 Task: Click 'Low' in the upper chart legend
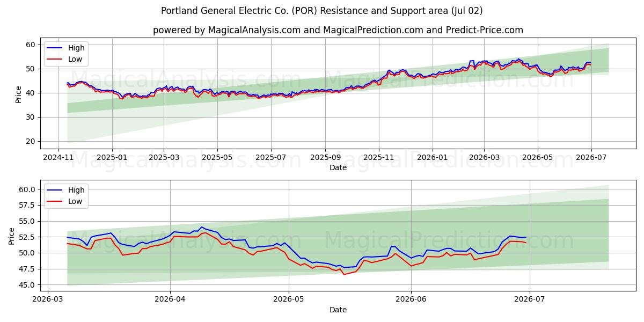point(75,59)
